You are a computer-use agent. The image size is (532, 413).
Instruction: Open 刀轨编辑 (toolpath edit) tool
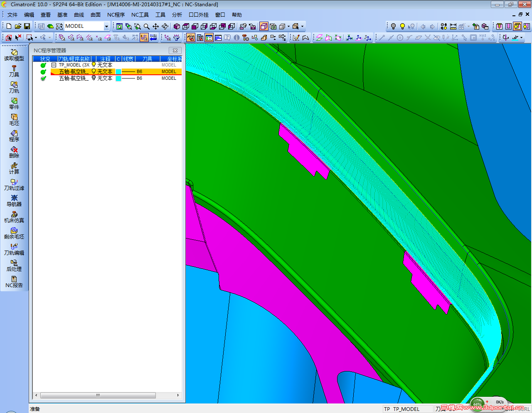[x=14, y=250]
